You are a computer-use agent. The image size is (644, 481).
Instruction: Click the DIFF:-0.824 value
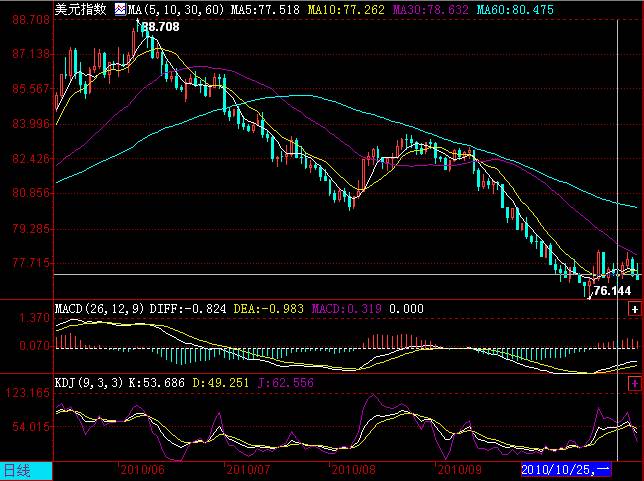pyautogui.click(x=188, y=309)
